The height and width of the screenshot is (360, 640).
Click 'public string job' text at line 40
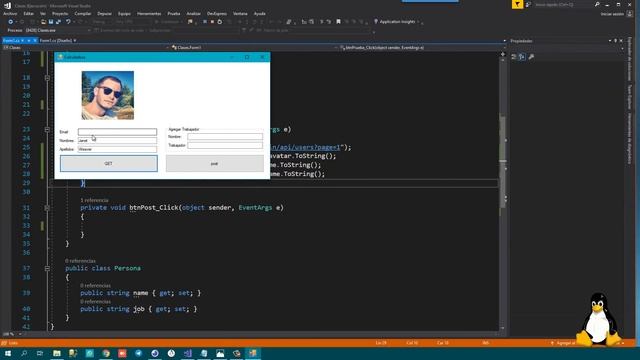(x=112, y=309)
